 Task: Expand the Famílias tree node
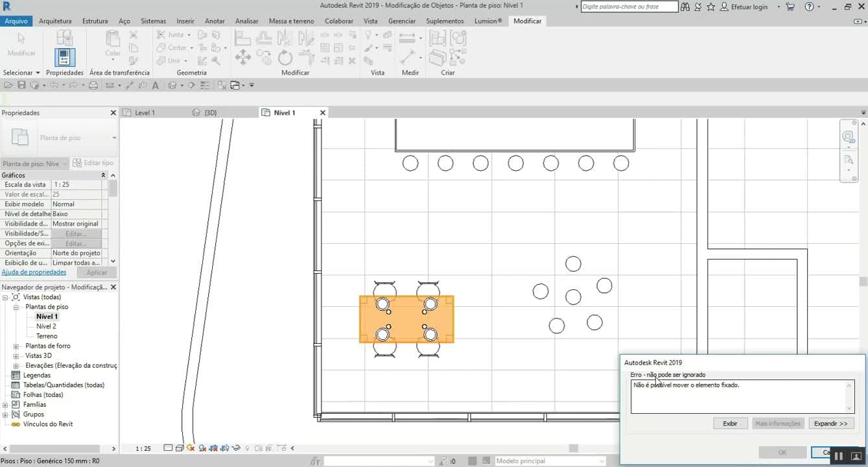tap(5, 404)
